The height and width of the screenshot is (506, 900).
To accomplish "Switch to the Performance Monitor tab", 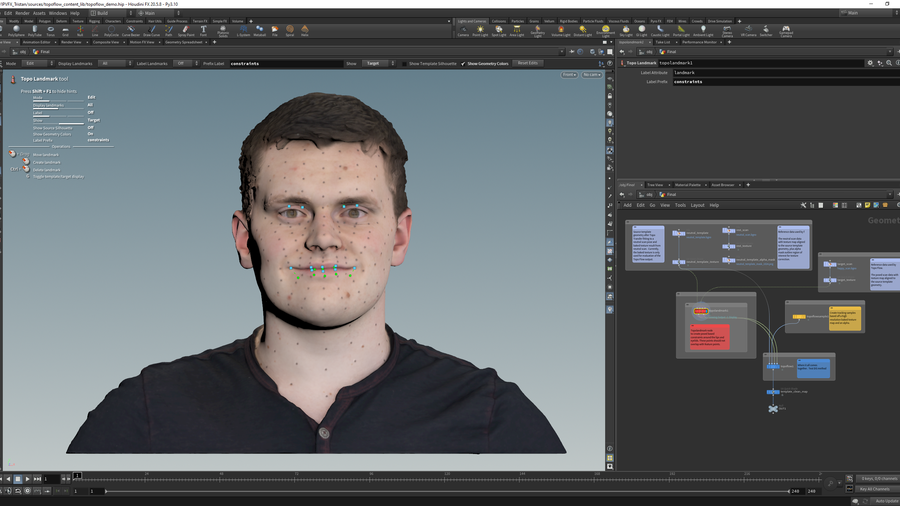I will [699, 42].
